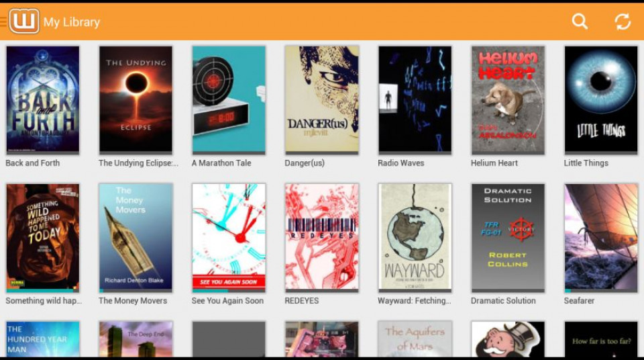This screenshot has height=360, width=644.
Task: Open The Hundred Year Man cover
Action: click(43, 339)
